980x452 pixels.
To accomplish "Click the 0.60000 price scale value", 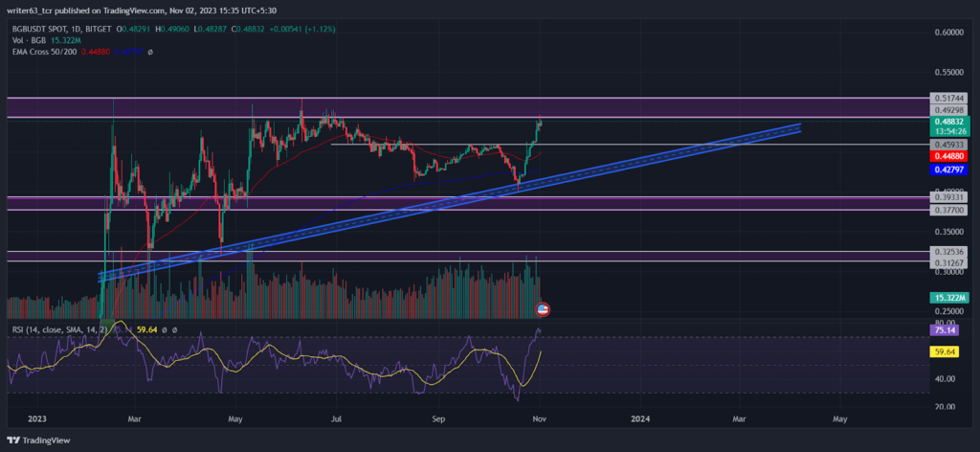I will [x=947, y=33].
